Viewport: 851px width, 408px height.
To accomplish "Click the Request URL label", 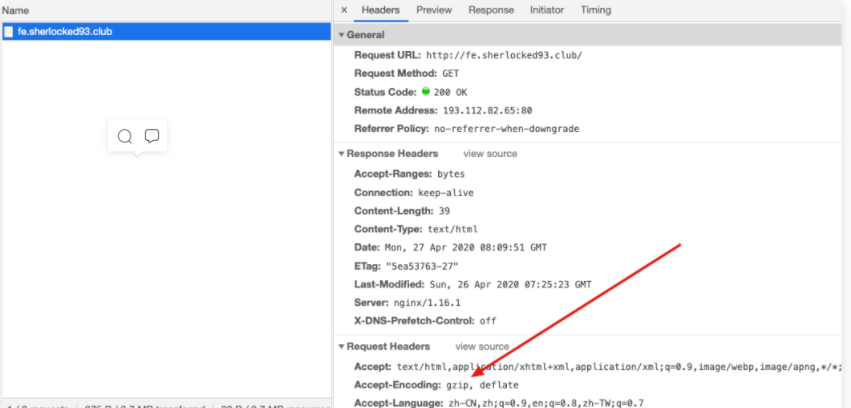I will (x=388, y=55).
